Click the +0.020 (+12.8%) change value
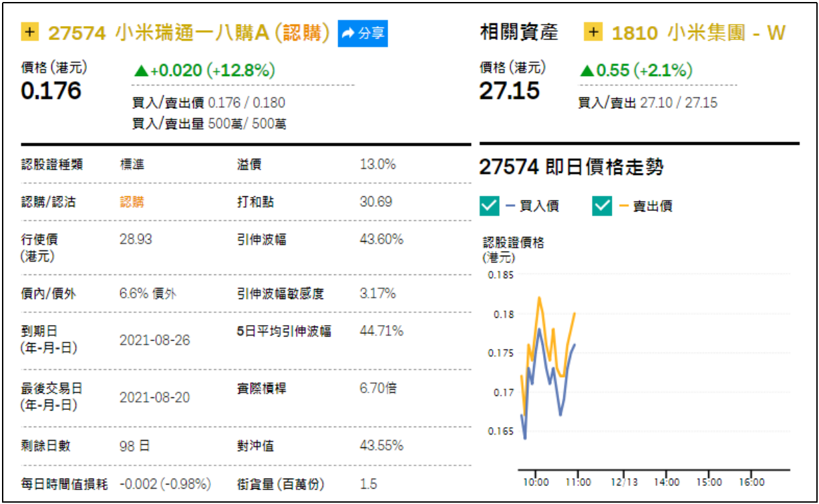819x504 pixels. [x=204, y=70]
